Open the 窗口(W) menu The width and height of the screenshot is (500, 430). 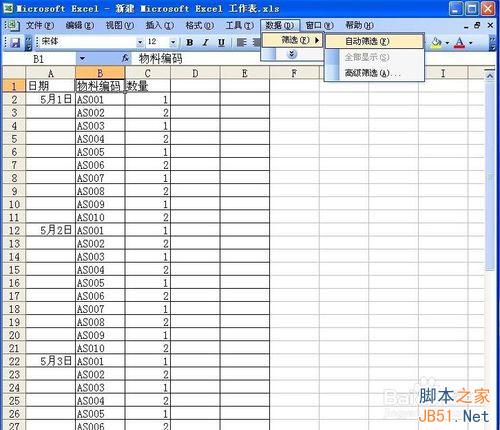(319, 25)
